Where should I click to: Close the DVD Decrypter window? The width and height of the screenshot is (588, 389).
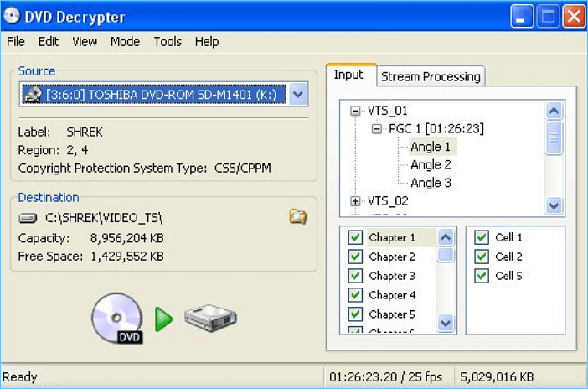pyautogui.click(x=574, y=16)
